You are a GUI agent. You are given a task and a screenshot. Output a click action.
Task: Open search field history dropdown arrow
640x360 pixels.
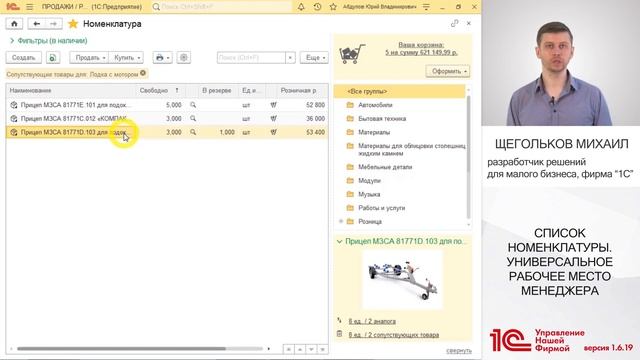point(290,58)
